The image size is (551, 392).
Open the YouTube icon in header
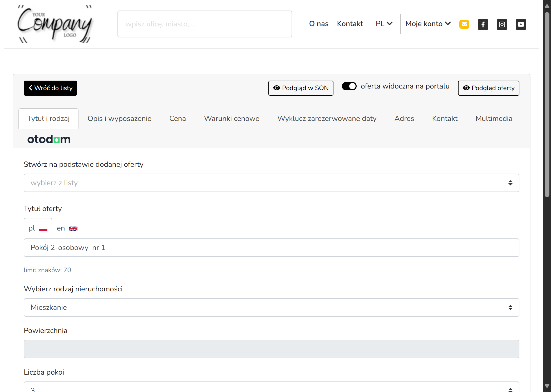pos(521,24)
